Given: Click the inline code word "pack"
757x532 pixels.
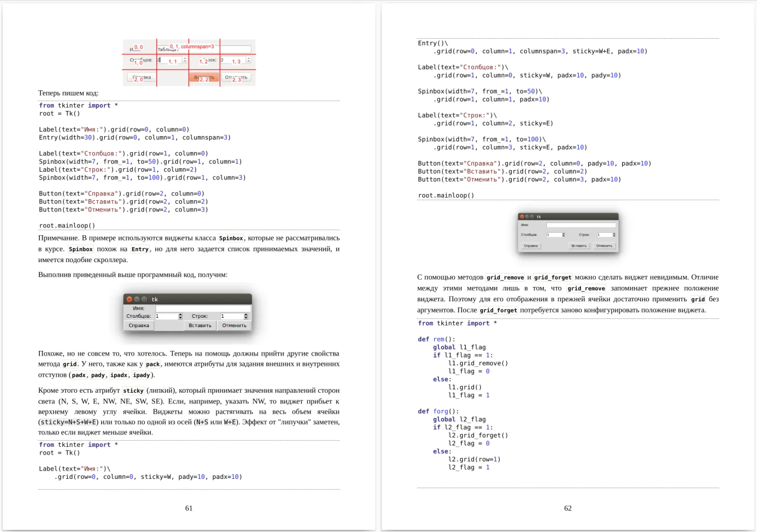Looking at the screenshot, I should click(153, 364).
